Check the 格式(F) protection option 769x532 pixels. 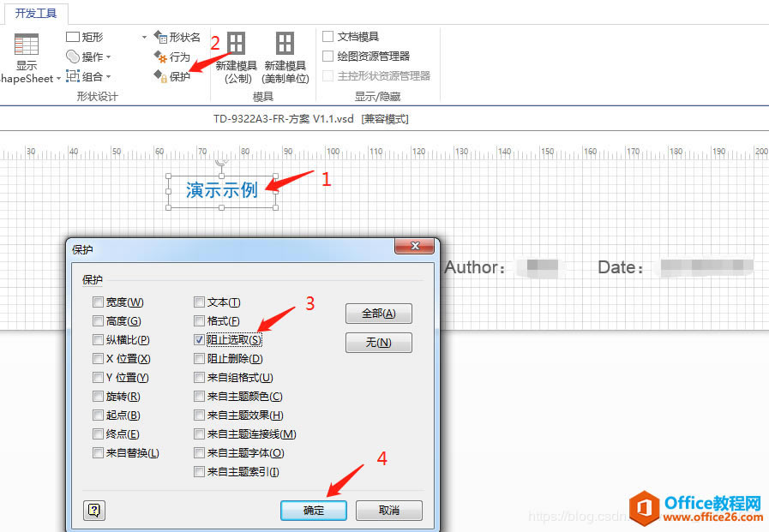(x=199, y=321)
